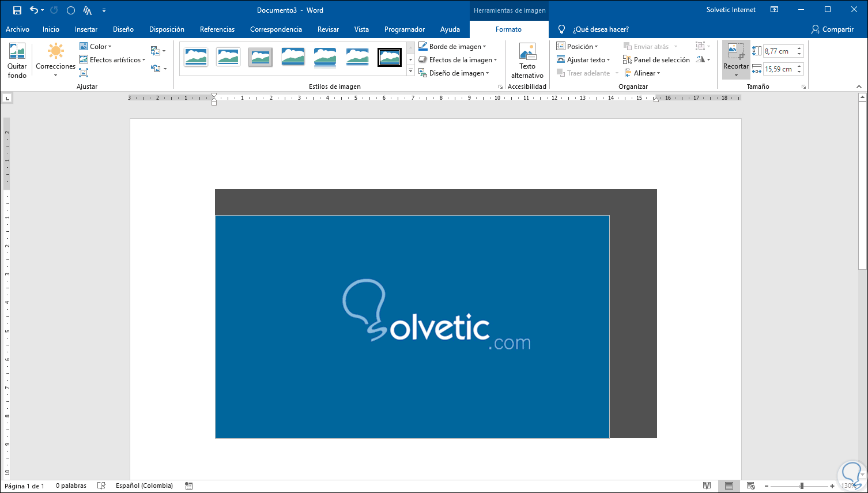This screenshot has height=493, width=868.
Task: Open the Archivo tab
Action: (x=17, y=29)
